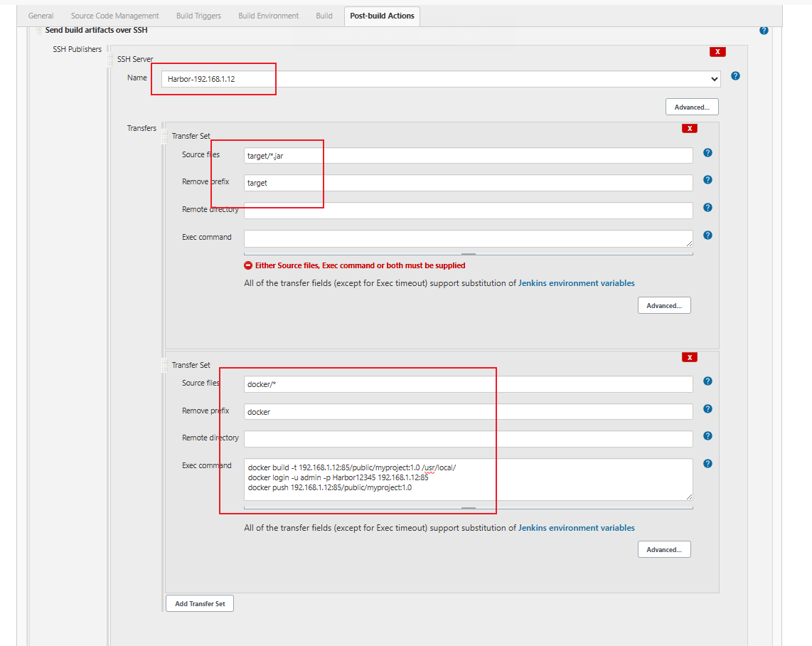Open help for second Transfer Set Remote directory
Screen dimensions: 812x646
click(707, 435)
